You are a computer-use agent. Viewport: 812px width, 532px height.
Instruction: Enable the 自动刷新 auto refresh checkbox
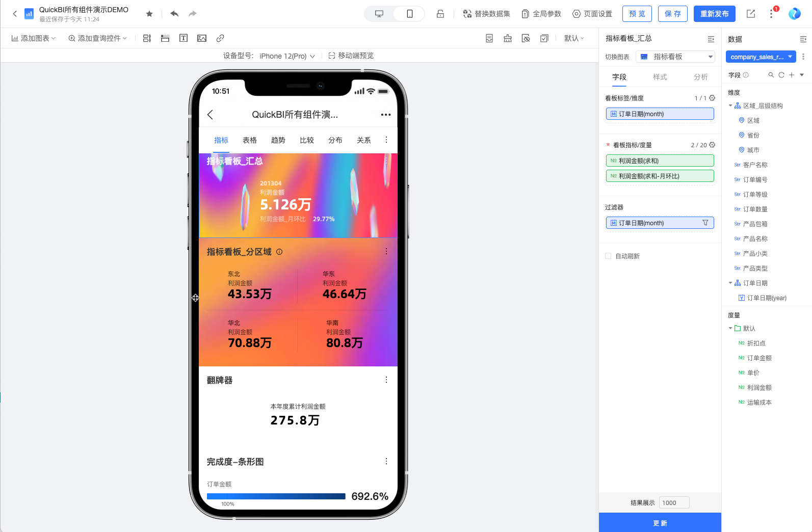click(608, 256)
